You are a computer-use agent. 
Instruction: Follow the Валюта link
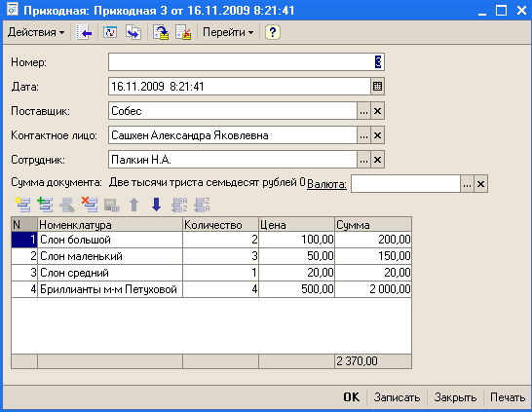point(326,184)
